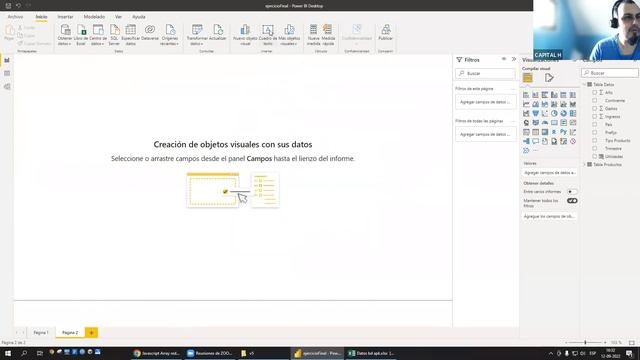Add a new page with the plus button

(x=91, y=333)
